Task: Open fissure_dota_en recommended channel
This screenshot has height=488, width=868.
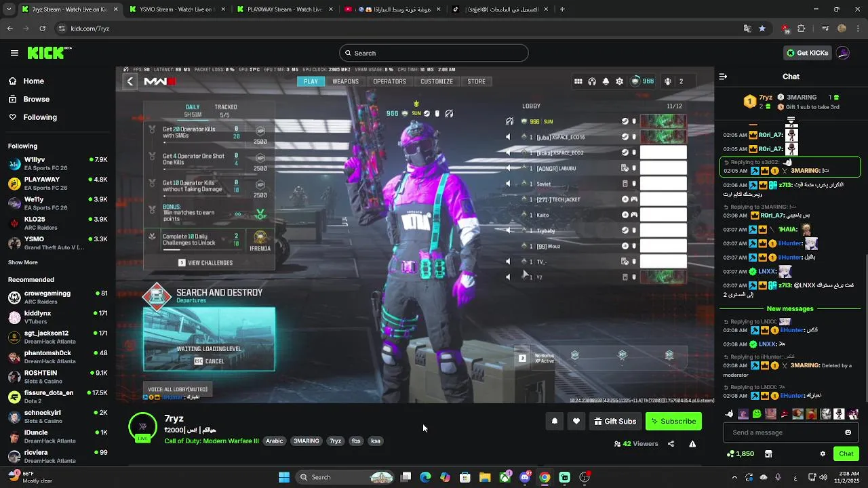Action: point(57,396)
